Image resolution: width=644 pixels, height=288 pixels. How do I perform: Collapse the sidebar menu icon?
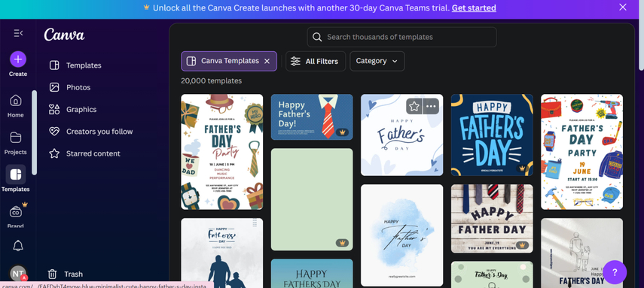click(x=18, y=33)
